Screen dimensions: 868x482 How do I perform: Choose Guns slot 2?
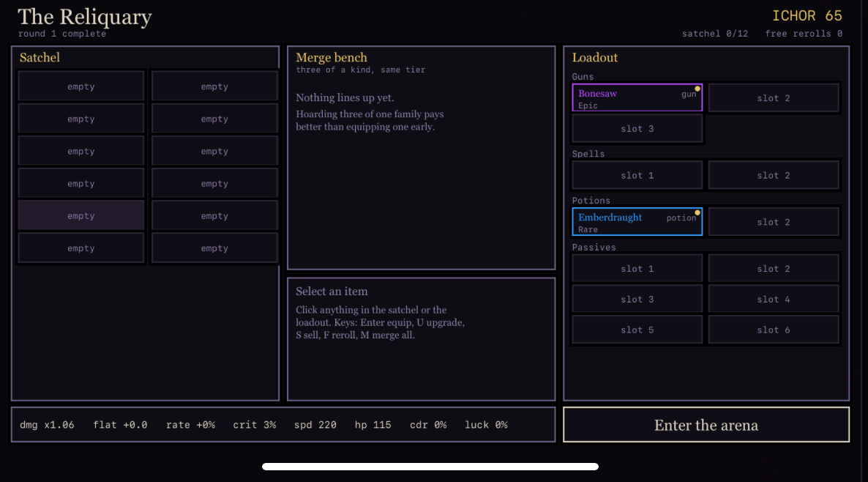point(774,98)
